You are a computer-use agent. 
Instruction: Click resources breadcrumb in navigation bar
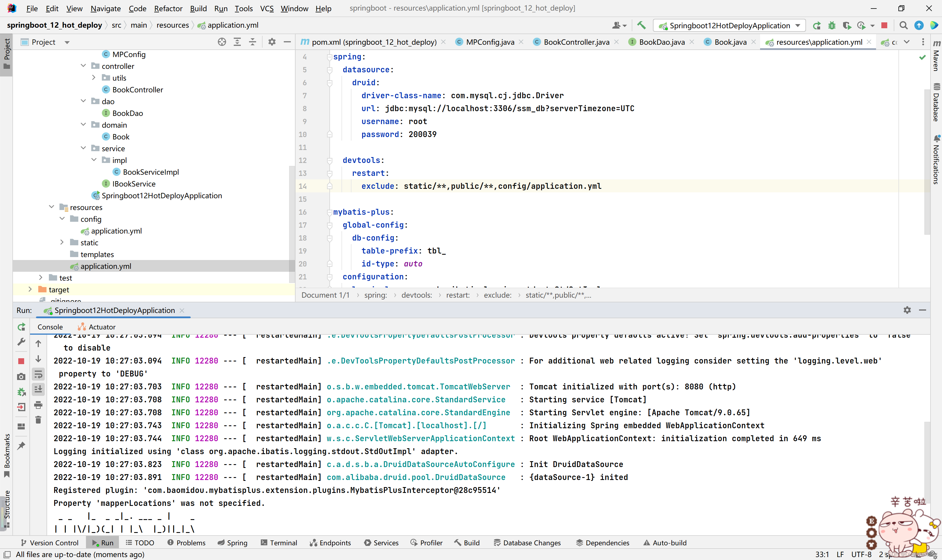(x=173, y=25)
